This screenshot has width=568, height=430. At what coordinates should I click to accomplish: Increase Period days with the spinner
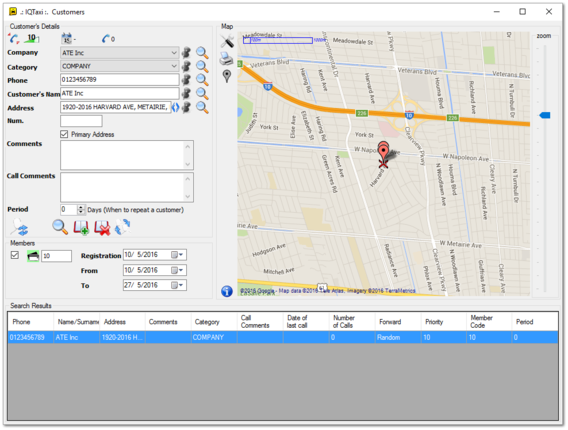point(81,208)
